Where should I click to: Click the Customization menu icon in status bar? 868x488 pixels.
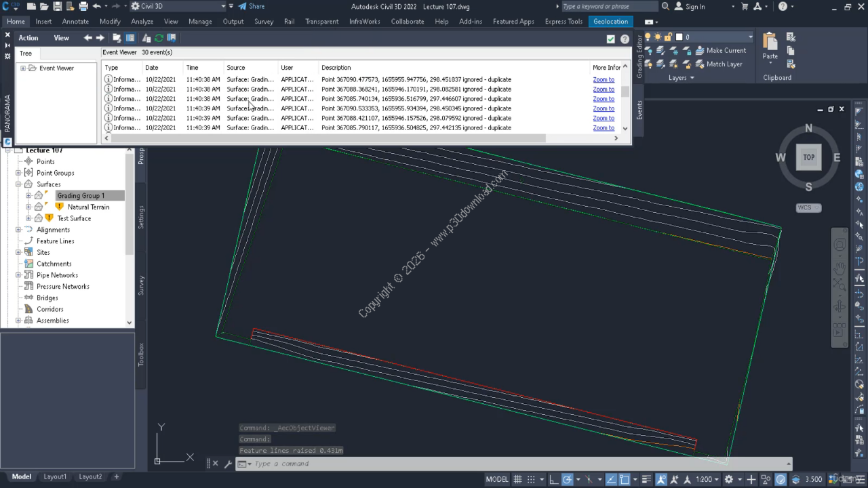pos(860,479)
